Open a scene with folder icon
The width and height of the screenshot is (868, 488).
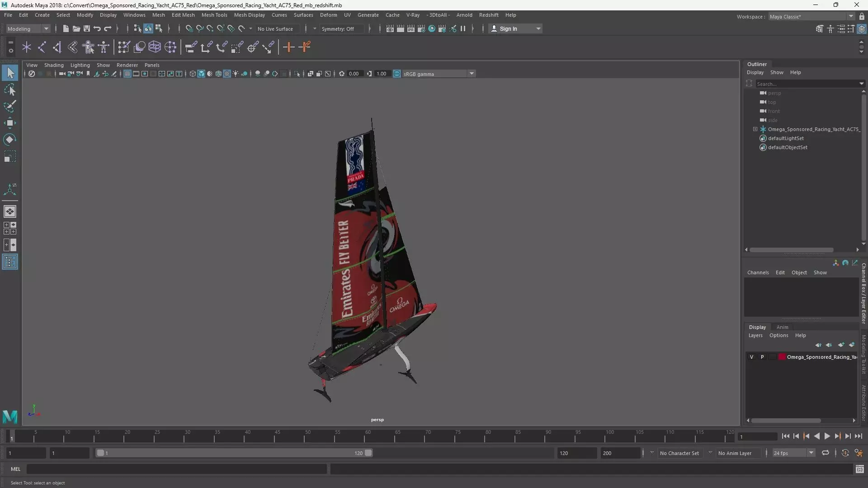[76, 28]
